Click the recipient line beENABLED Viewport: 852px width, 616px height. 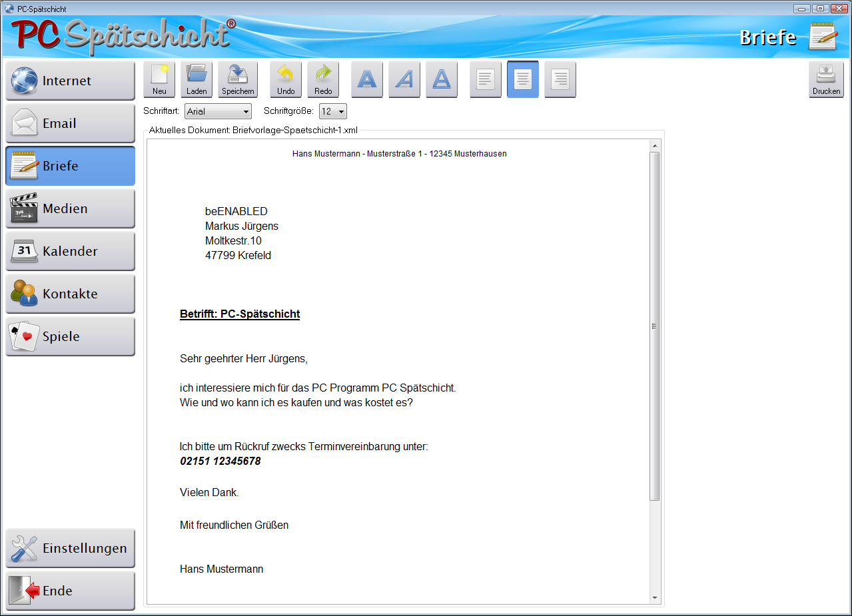coord(236,212)
